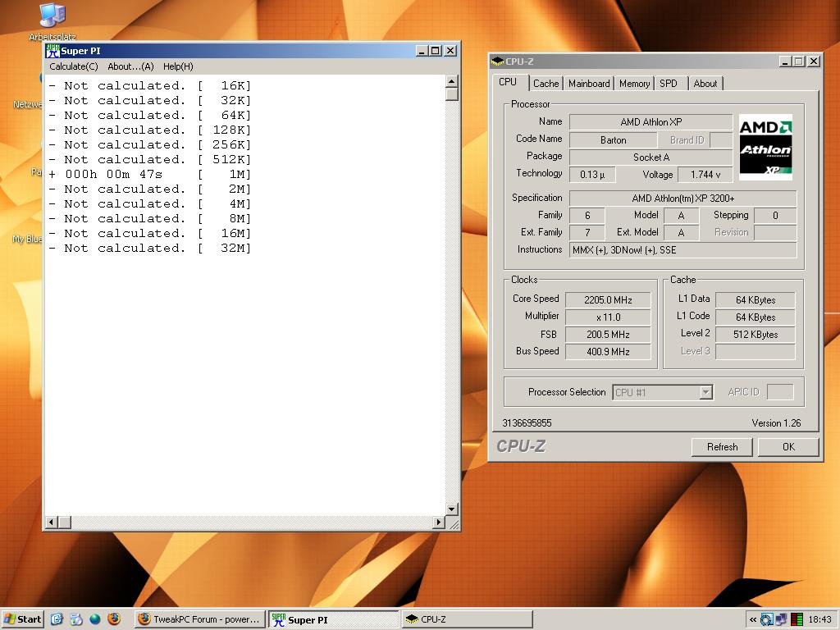Switch to the Cache tab in CPU-Z
Viewport: 840px width, 630px height.
[x=546, y=84]
